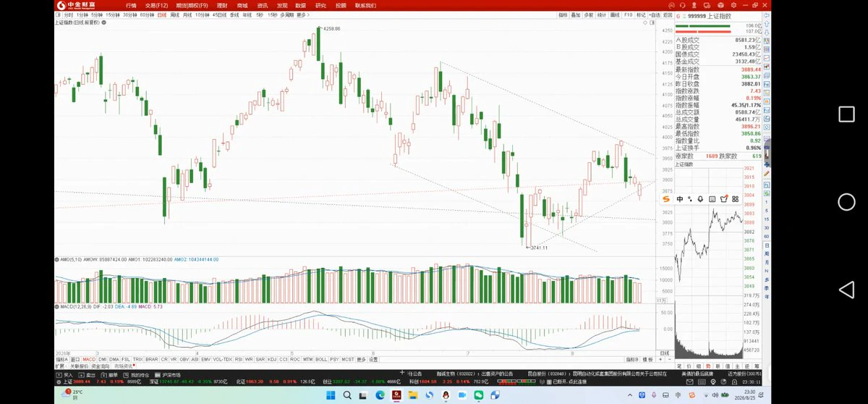
Task: Click the pencil drawing tool in right sidebar
Action: click(767, 175)
